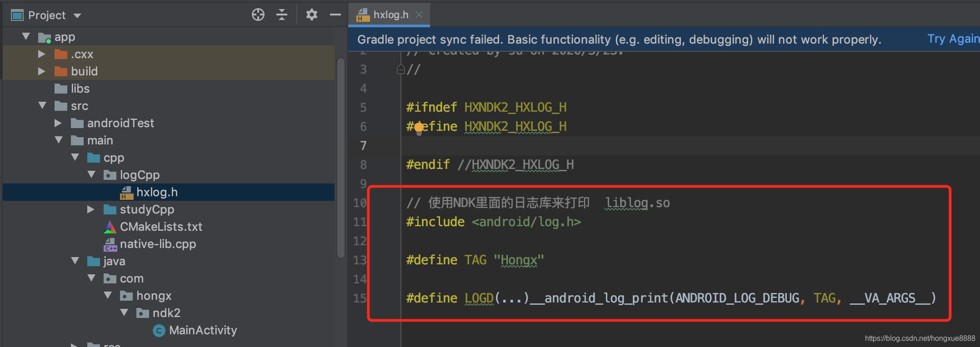Screen dimensions: 980x347
Task: Click the ndk2 package icon
Action: tap(143, 313)
